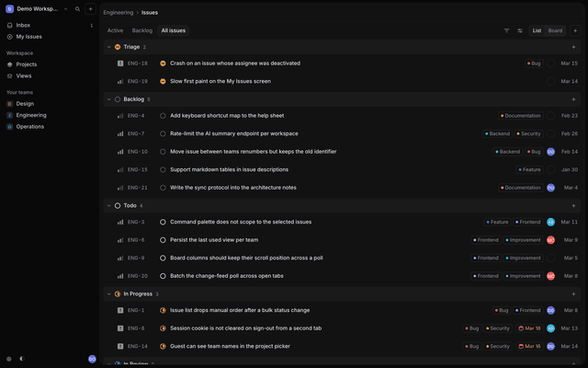
Task: Open Projects in the sidebar
Action: 50,64
